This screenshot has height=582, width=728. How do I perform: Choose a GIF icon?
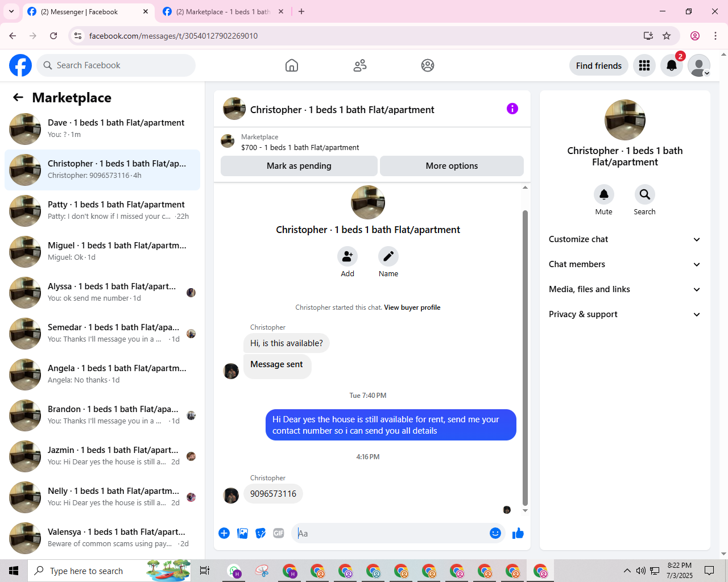tap(279, 533)
